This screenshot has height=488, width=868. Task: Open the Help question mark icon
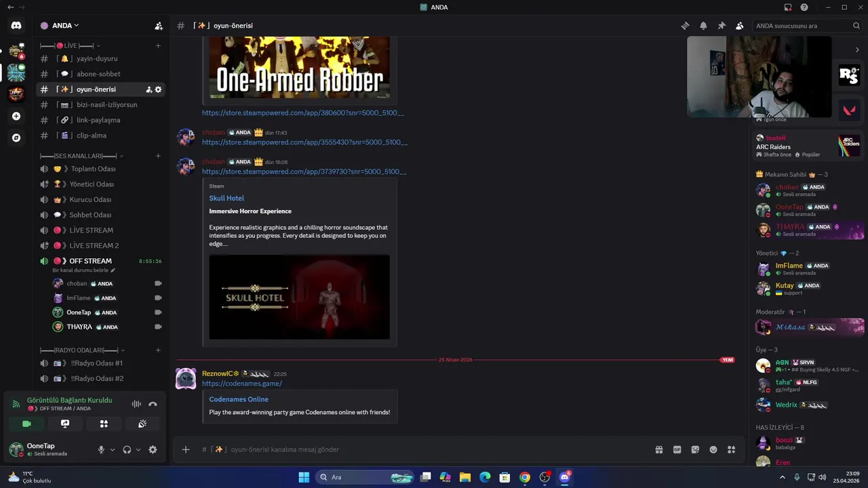point(804,7)
